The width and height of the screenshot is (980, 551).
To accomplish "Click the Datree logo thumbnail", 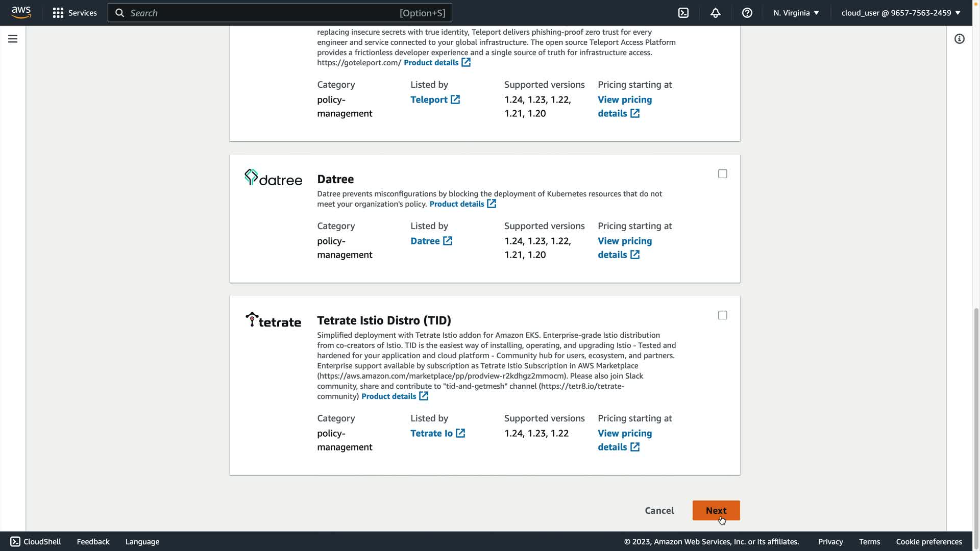I will pyautogui.click(x=273, y=178).
